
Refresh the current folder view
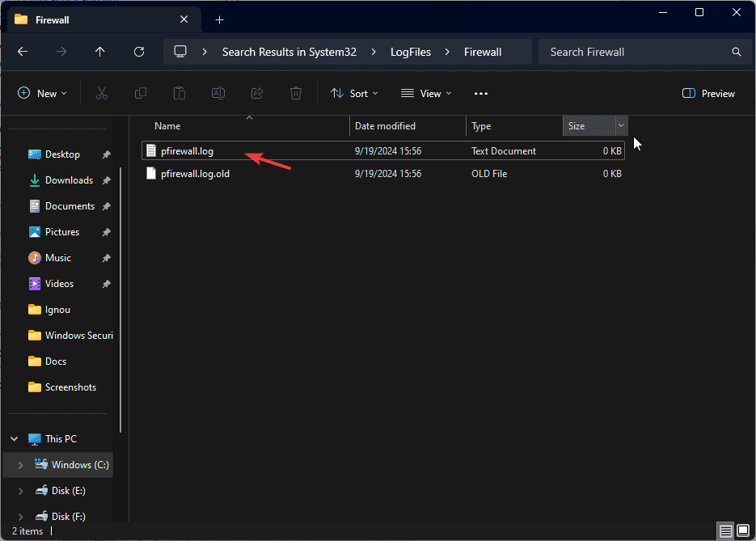click(139, 52)
